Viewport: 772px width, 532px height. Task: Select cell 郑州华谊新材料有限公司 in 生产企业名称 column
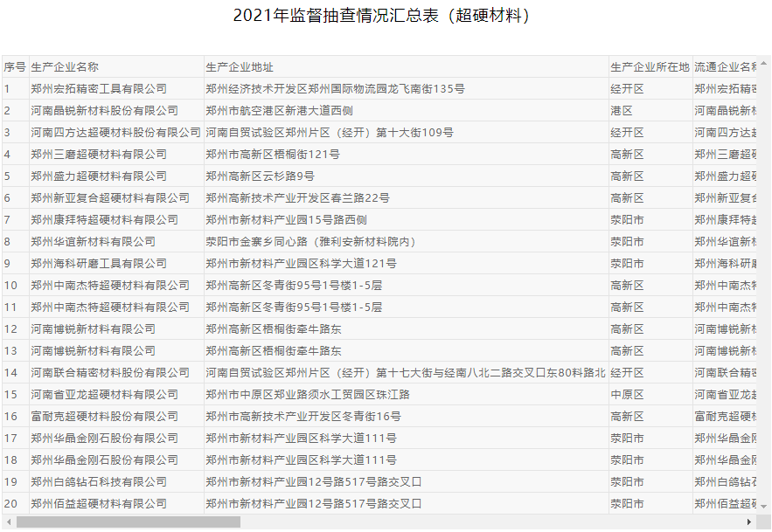(116, 242)
